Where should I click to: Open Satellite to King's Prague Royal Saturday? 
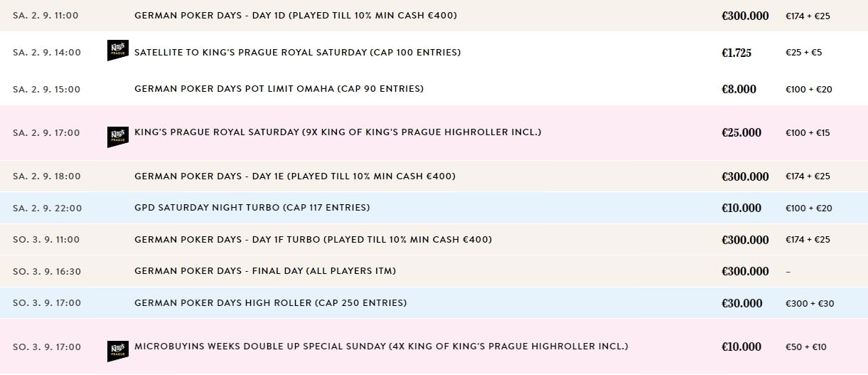point(297,53)
